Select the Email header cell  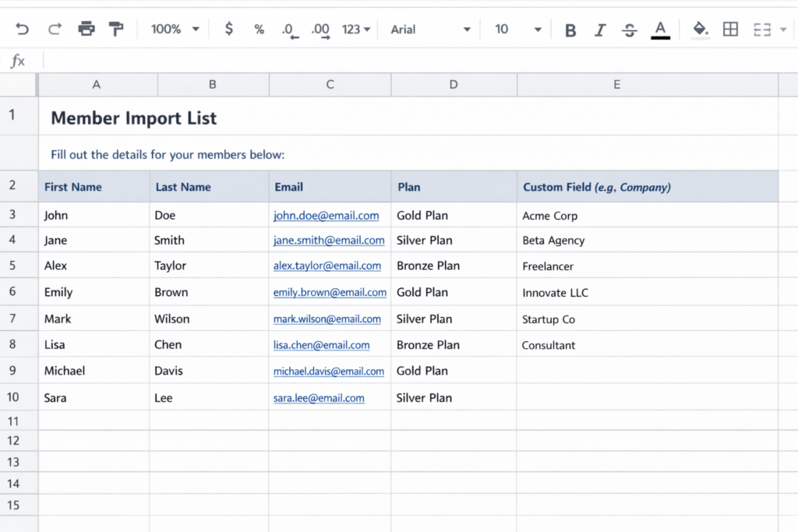click(x=330, y=187)
